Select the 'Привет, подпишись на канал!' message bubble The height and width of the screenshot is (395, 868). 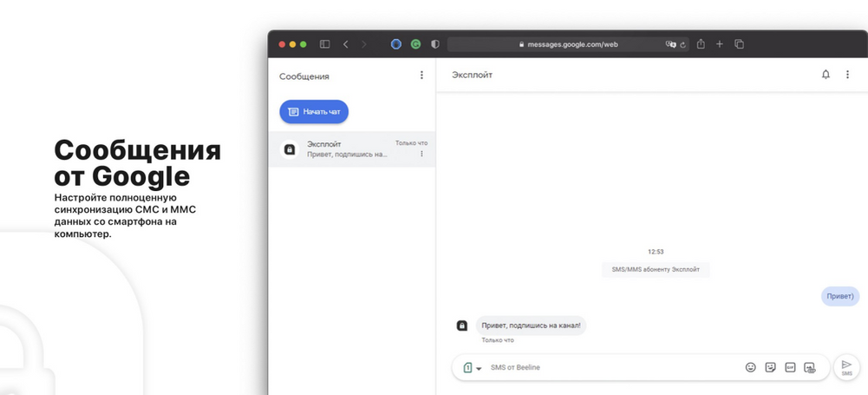[x=531, y=326]
